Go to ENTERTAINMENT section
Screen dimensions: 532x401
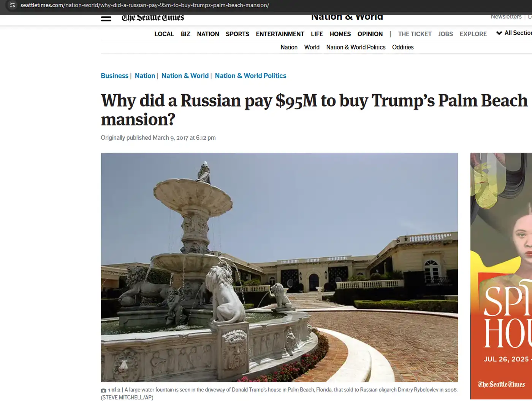[280, 34]
